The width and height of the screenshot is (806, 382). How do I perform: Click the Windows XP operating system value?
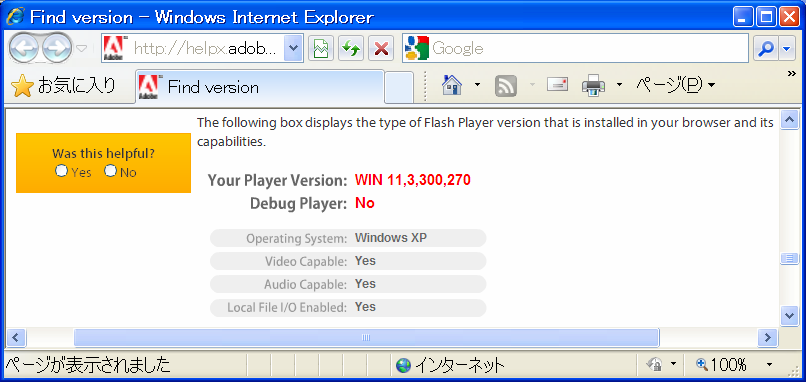point(391,238)
